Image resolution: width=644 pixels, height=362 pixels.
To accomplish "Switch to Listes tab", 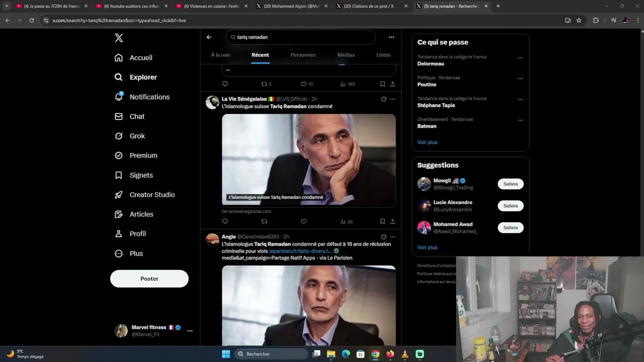I will (383, 55).
